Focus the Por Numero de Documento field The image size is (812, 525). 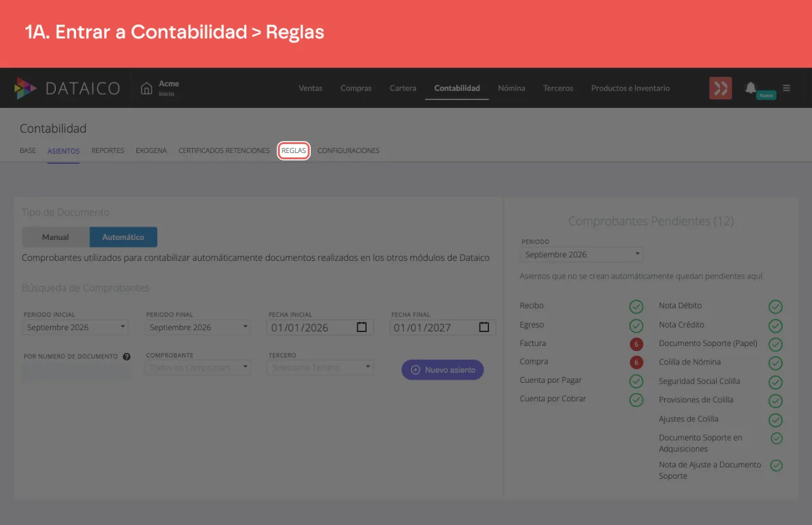pyautogui.click(x=77, y=371)
